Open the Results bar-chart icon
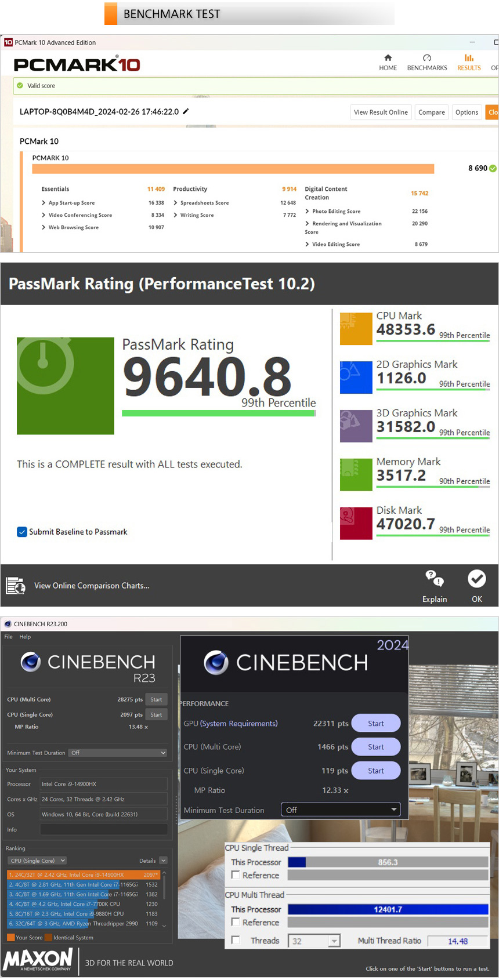This screenshot has width=499, height=980. pyautogui.click(x=469, y=58)
